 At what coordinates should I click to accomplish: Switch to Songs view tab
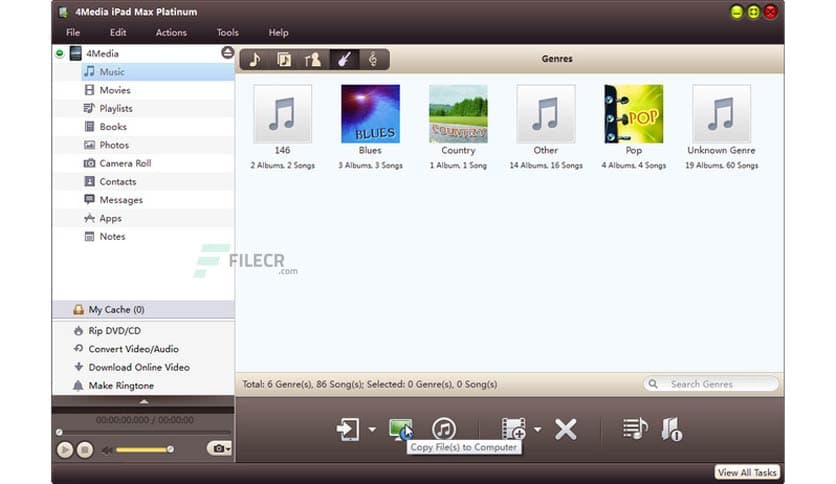tap(255, 59)
